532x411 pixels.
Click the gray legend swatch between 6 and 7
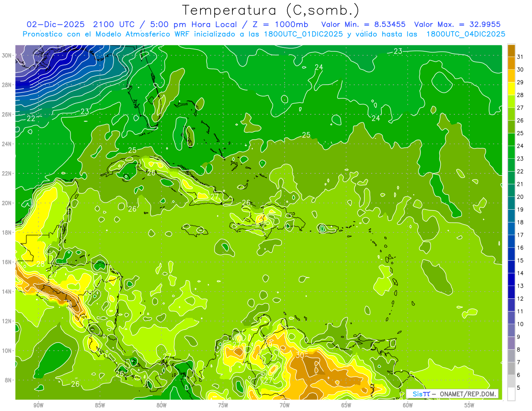tap(511, 368)
